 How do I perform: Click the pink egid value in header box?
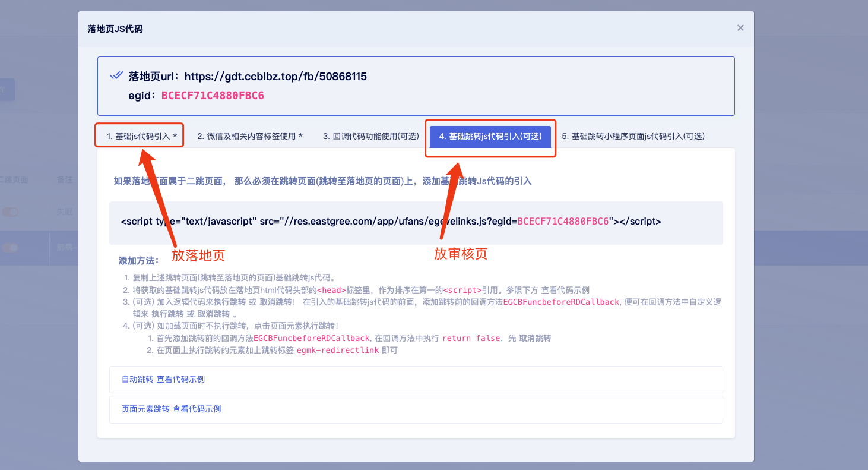tap(213, 95)
